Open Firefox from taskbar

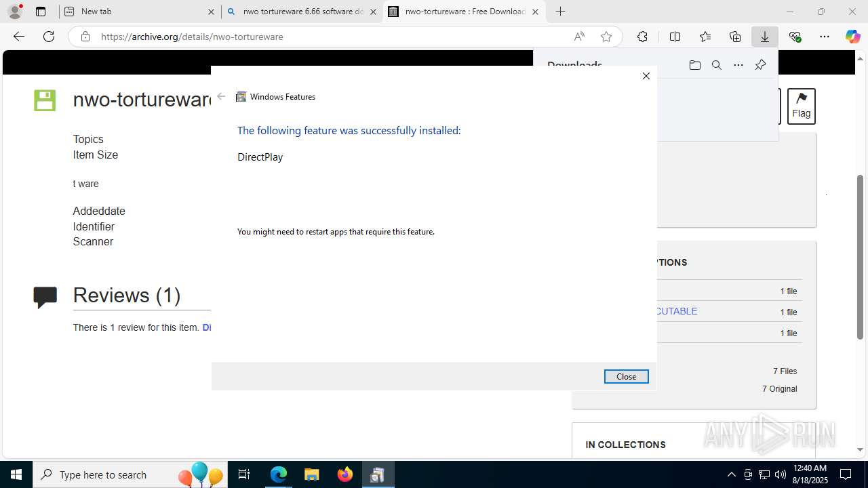(x=344, y=474)
